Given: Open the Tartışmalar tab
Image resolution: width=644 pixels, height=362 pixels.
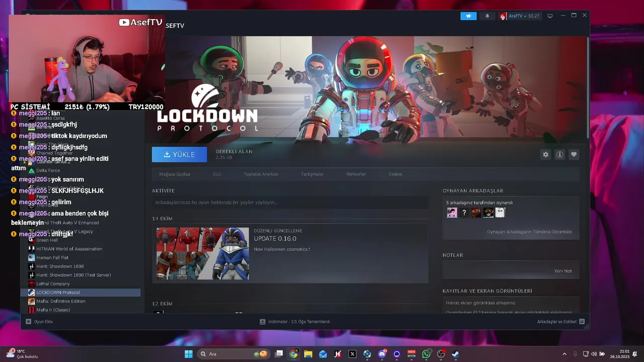Looking at the screenshot, I should tap(312, 174).
